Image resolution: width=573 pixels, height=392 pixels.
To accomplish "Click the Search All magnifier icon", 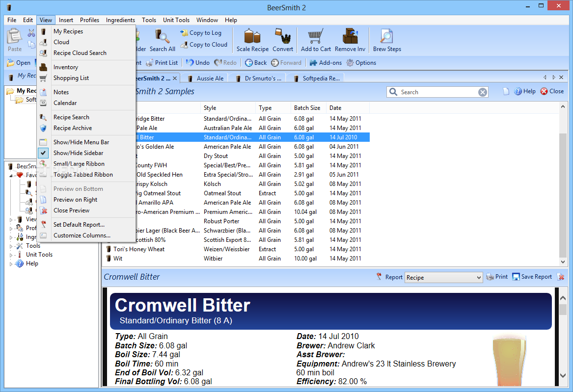I will 162,36.
